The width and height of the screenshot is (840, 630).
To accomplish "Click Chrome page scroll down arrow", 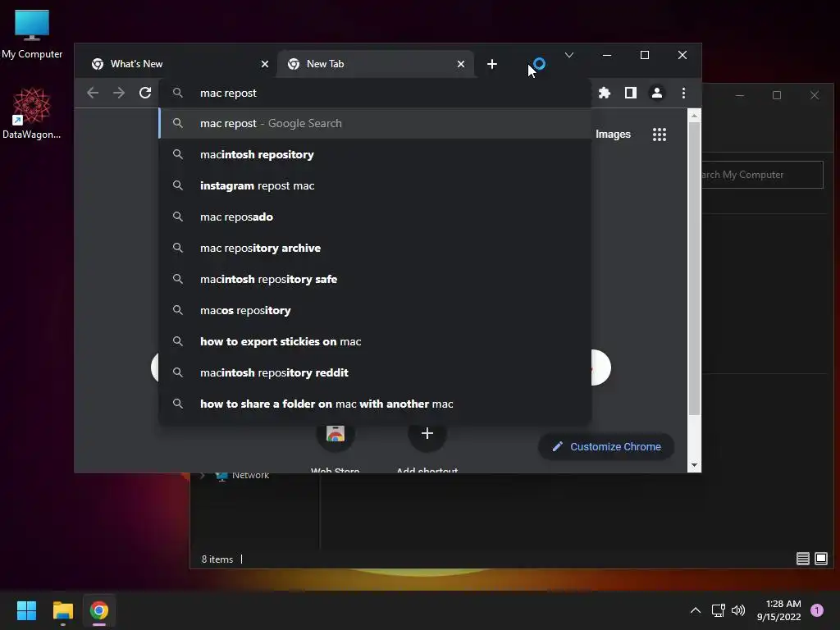I will 694,465.
